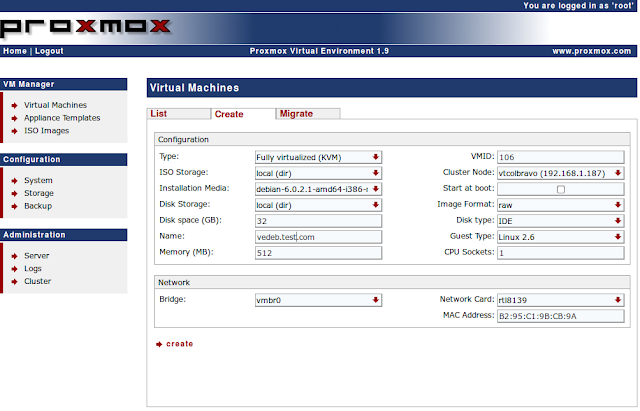The width and height of the screenshot is (640, 411).
Task: Click arrow icon beside ISO Images
Action: [15, 131]
